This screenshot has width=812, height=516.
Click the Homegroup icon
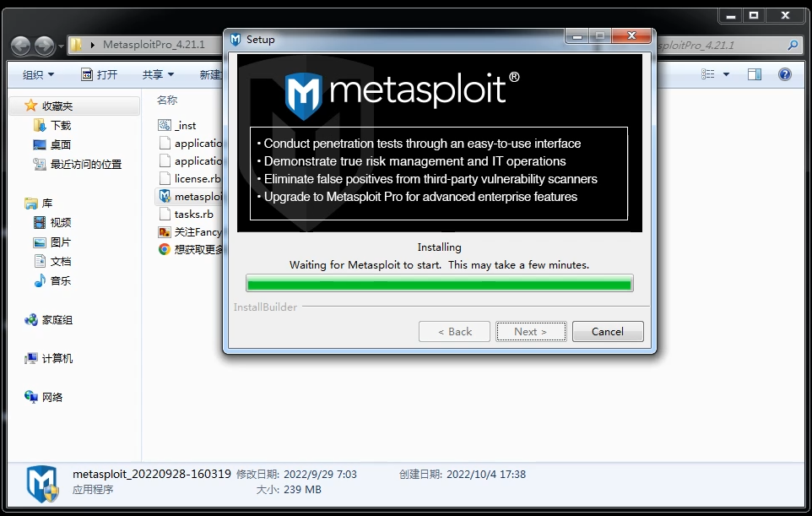tap(31, 320)
